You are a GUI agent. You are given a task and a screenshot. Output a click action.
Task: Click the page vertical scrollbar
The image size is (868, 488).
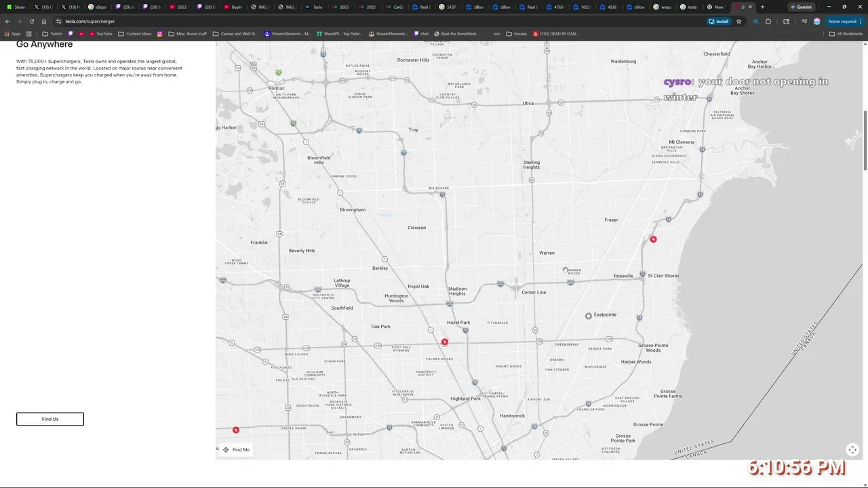coord(865,140)
